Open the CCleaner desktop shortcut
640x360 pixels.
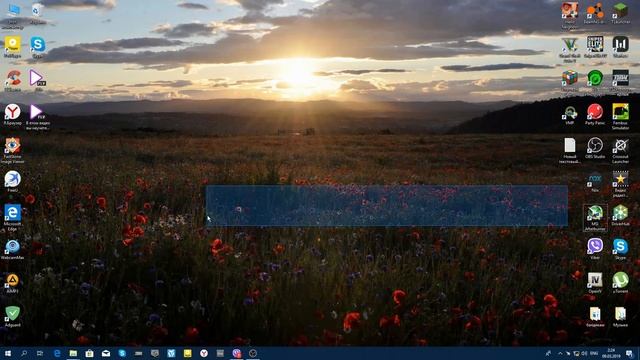click(x=13, y=79)
